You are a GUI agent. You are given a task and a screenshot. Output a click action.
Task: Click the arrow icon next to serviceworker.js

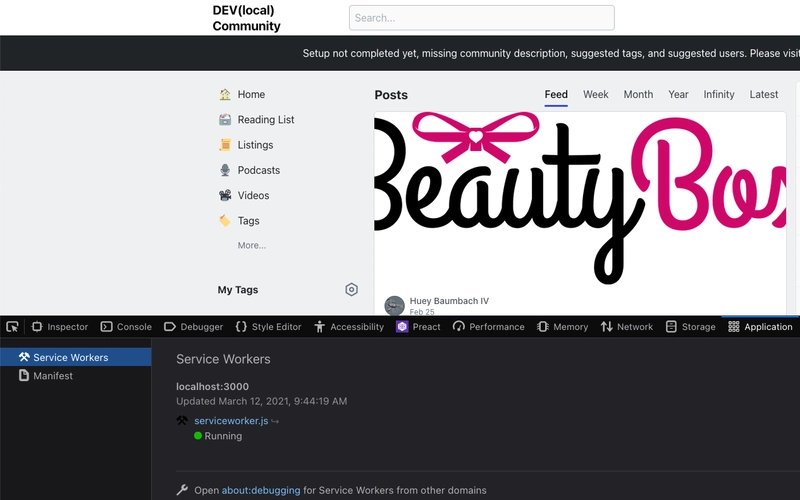(x=275, y=421)
